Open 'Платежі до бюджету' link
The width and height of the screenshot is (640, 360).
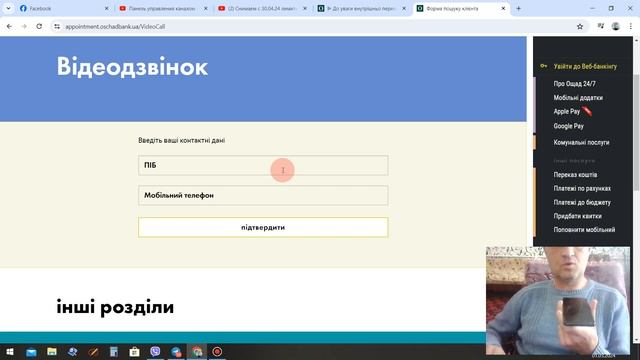tap(582, 202)
